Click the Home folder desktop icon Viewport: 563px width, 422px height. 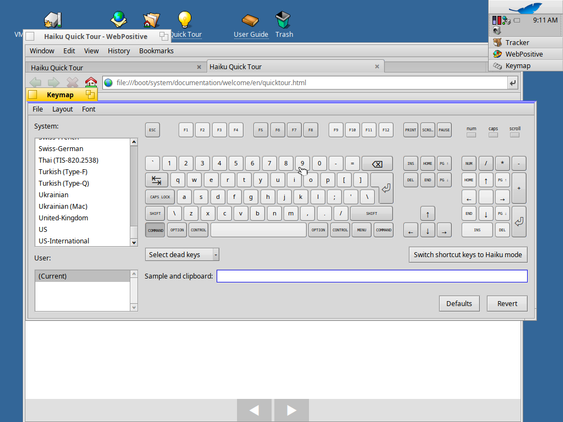point(152,20)
